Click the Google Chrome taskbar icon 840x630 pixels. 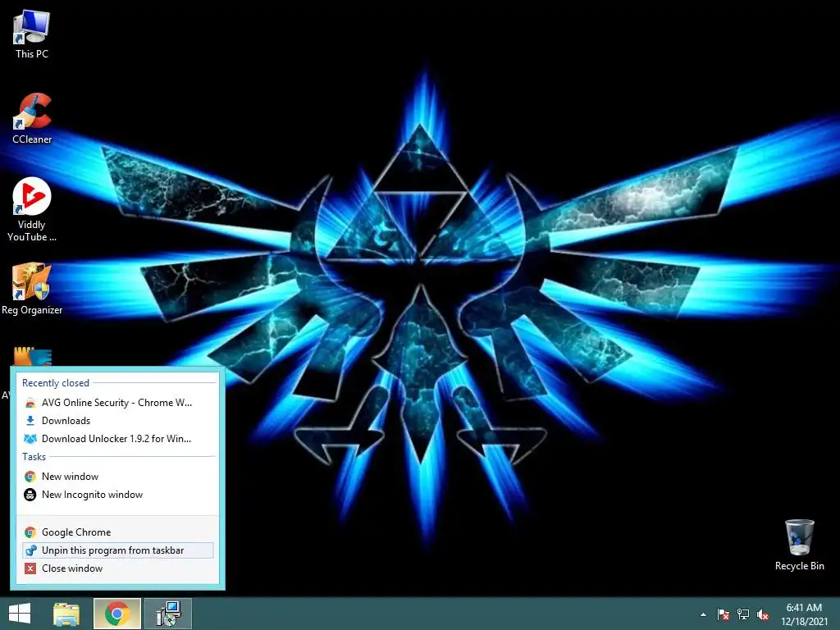(117, 614)
